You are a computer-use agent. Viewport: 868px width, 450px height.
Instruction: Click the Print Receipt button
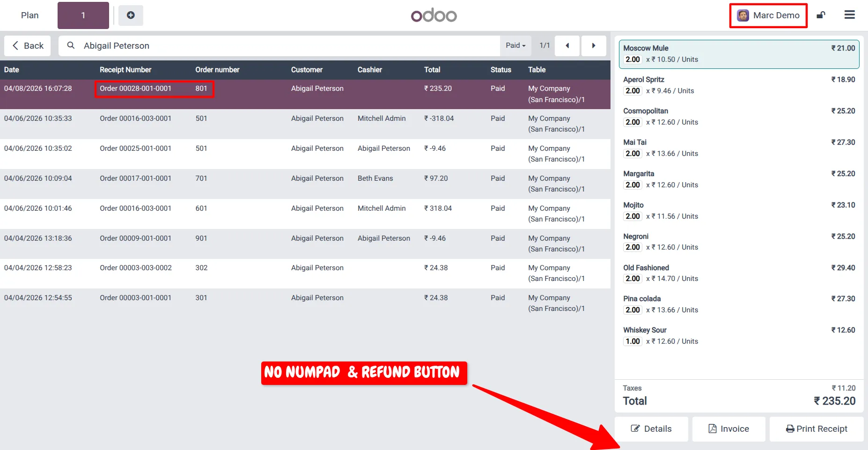[x=817, y=429]
